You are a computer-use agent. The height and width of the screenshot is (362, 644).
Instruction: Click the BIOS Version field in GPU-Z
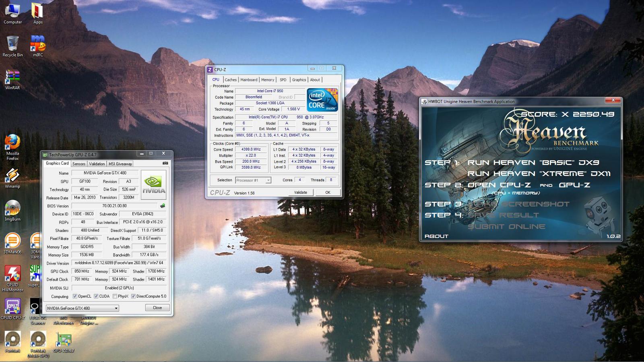tap(114, 206)
